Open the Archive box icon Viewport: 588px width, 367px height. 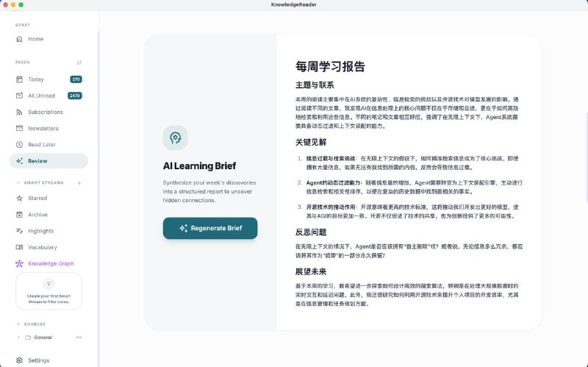point(20,215)
